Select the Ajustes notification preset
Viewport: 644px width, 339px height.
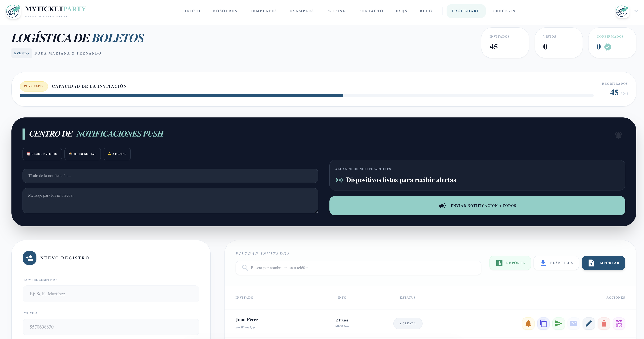(117, 154)
